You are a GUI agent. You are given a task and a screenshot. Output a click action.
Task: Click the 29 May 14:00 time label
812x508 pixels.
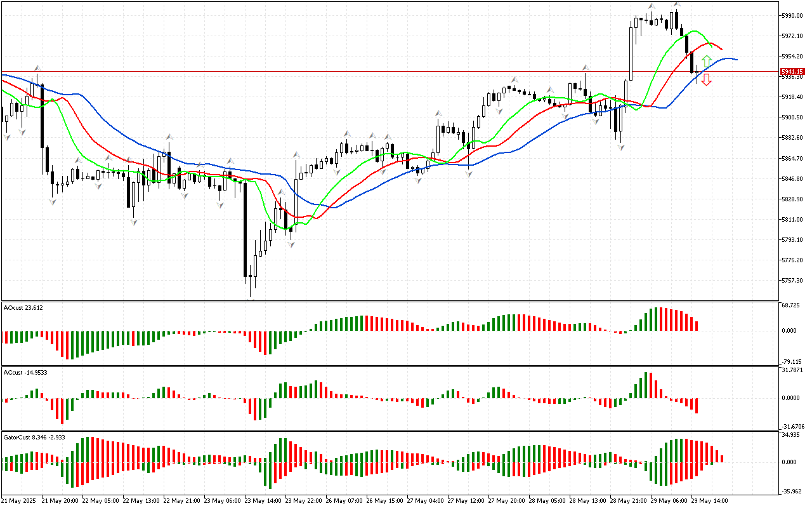[x=709, y=500]
